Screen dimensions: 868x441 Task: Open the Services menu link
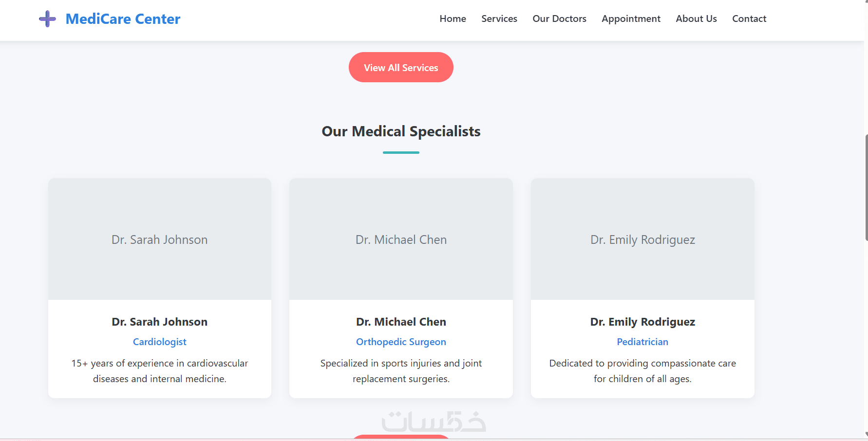pos(499,19)
